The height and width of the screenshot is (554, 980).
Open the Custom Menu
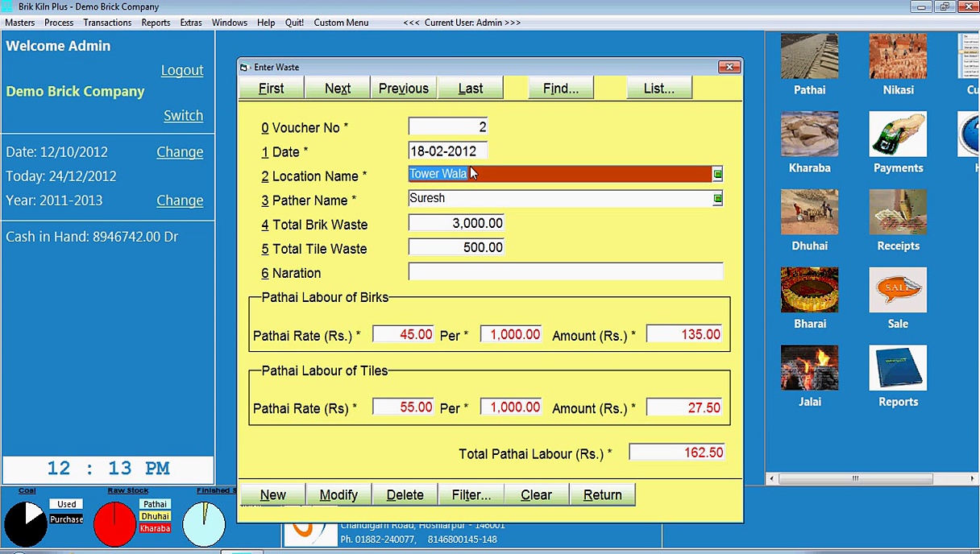point(341,23)
